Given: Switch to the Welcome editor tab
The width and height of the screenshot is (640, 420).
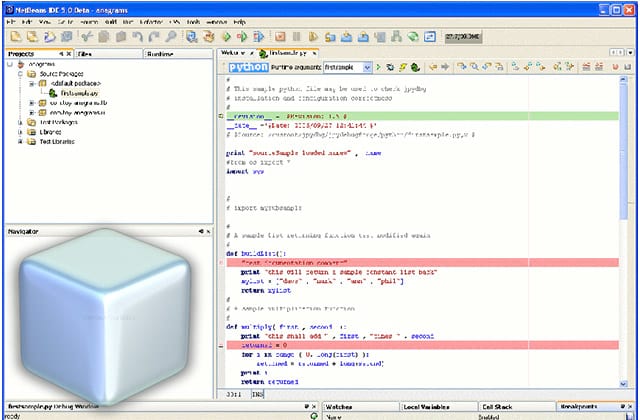Looking at the screenshot, I should click(x=233, y=53).
